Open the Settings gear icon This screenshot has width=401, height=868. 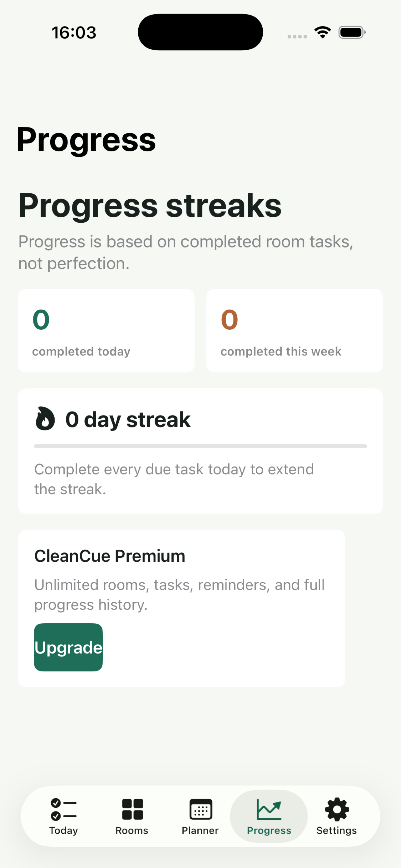tap(337, 809)
